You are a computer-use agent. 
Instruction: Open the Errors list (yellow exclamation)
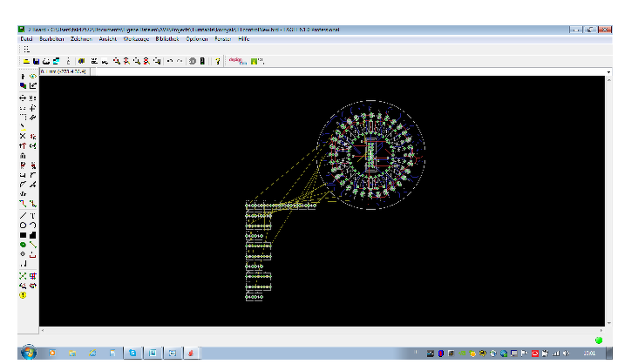coord(23,295)
